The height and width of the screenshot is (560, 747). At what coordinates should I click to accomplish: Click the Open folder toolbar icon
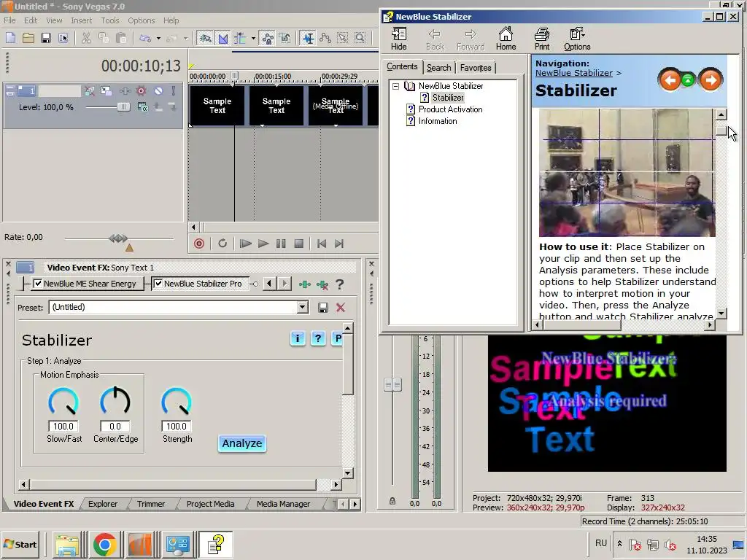tap(28, 38)
